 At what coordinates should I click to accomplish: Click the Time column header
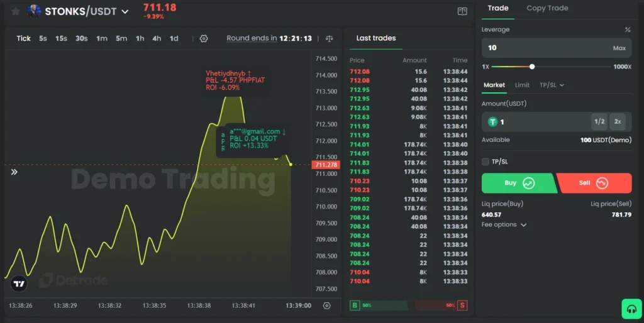click(x=460, y=60)
